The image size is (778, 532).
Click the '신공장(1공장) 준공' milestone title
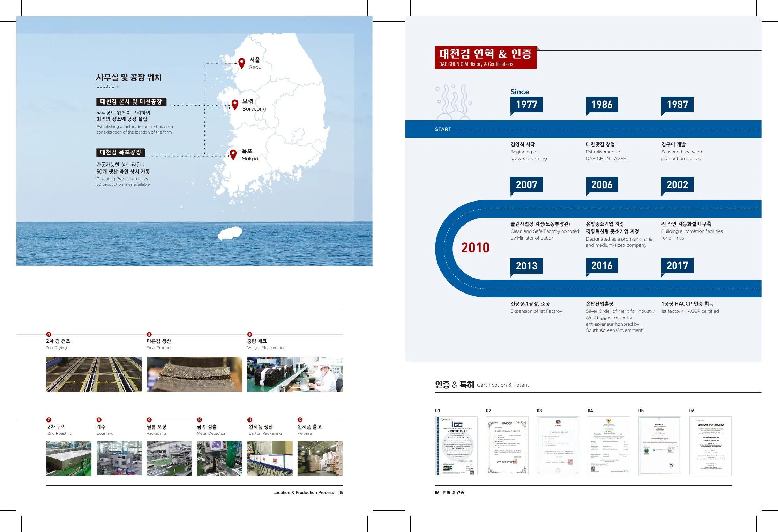coord(530,304)
